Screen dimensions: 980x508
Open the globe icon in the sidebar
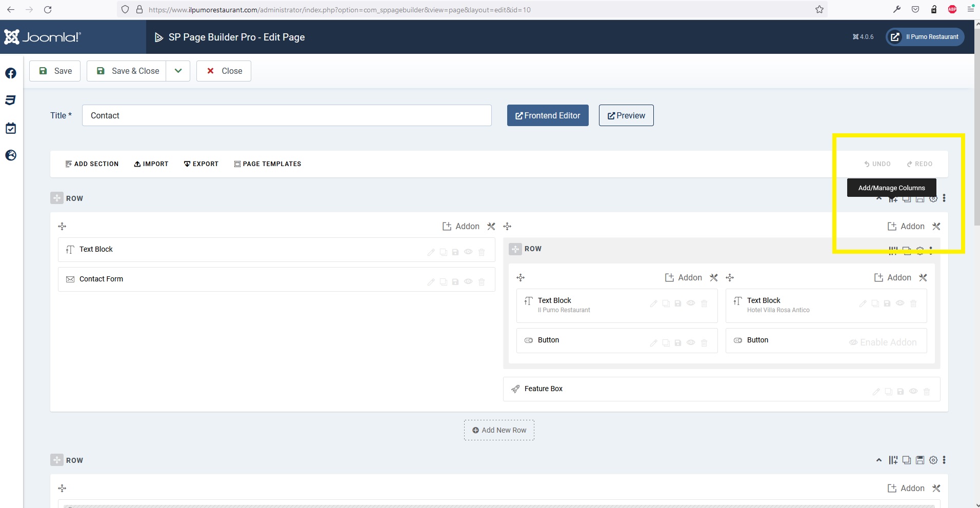pyautogui.click(x=11, y=155)
